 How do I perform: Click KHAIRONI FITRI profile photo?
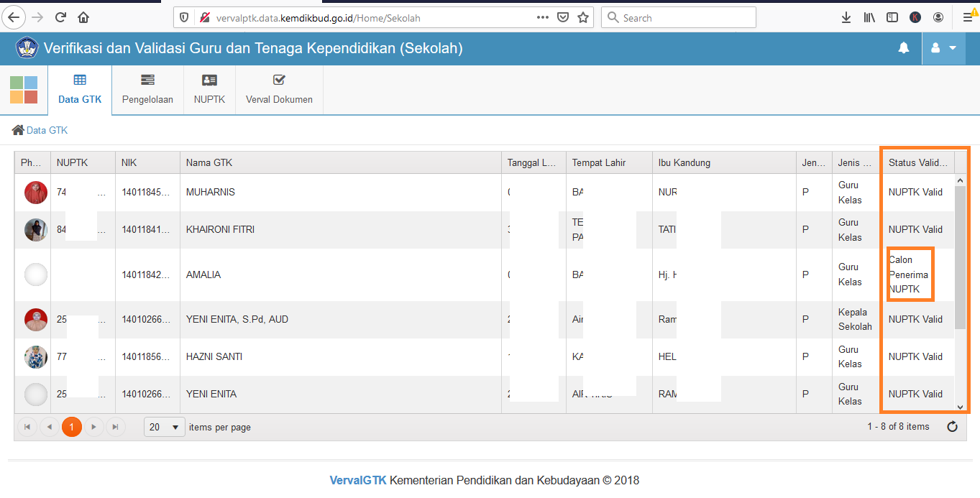(36, 230)
